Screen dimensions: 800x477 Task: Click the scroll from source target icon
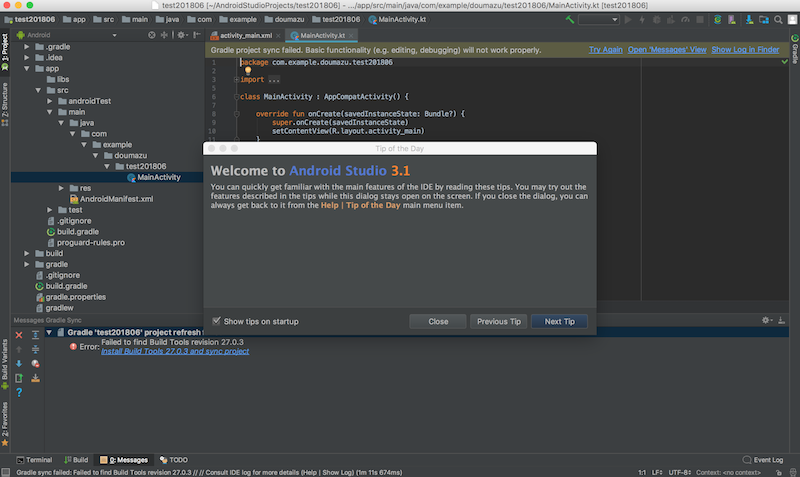pyautogui.click(x=152, y=35)
